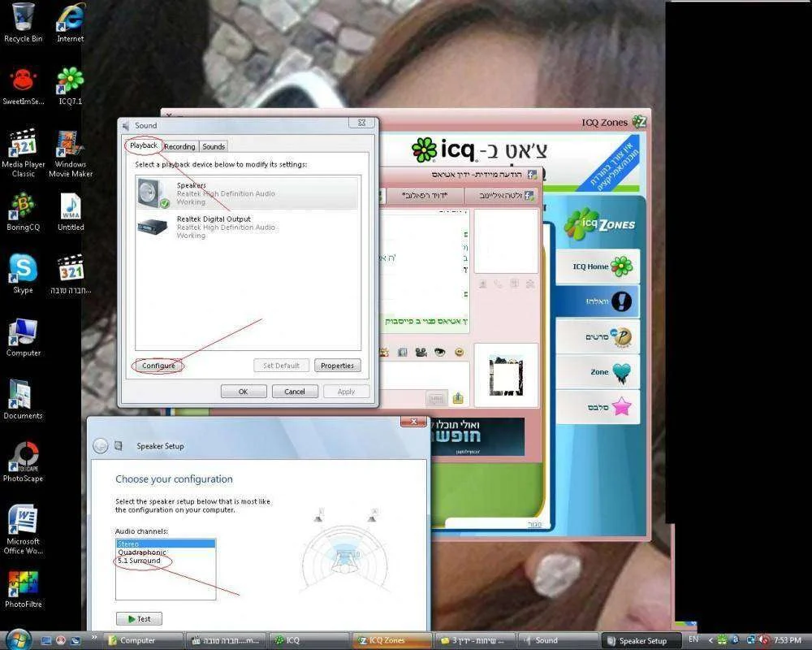Click the Windows Start orb

pyautogui.click(x=19, y=639)
